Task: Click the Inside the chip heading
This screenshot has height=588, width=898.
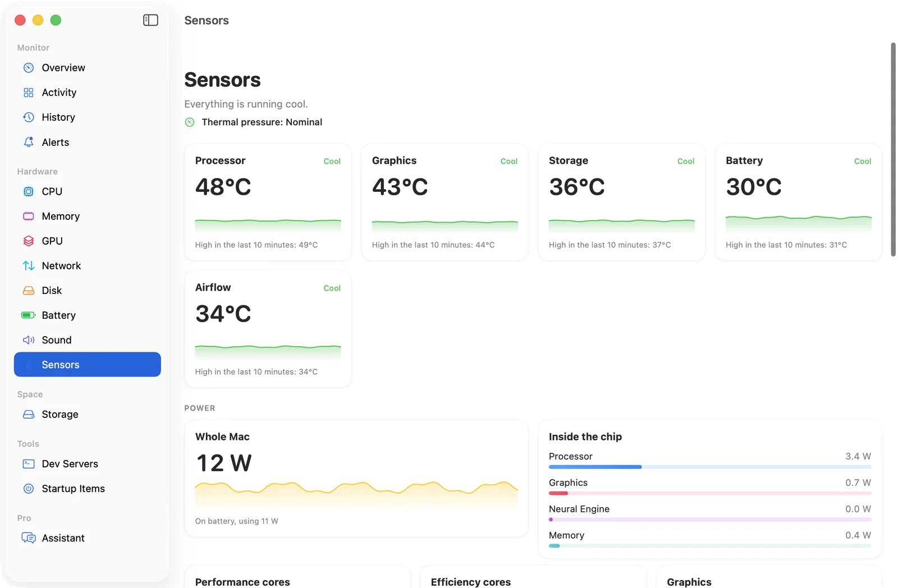Action: [x=585, y=437]
